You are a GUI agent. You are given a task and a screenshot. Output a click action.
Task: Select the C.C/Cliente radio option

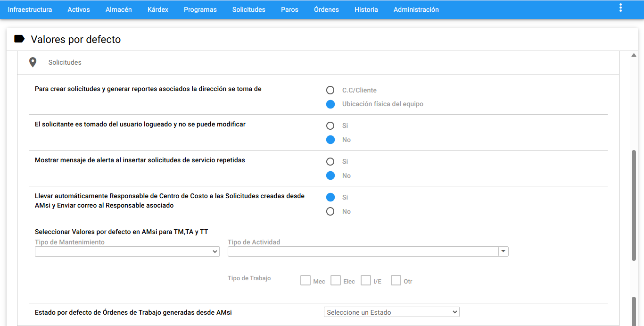click(x=330, y=90)
